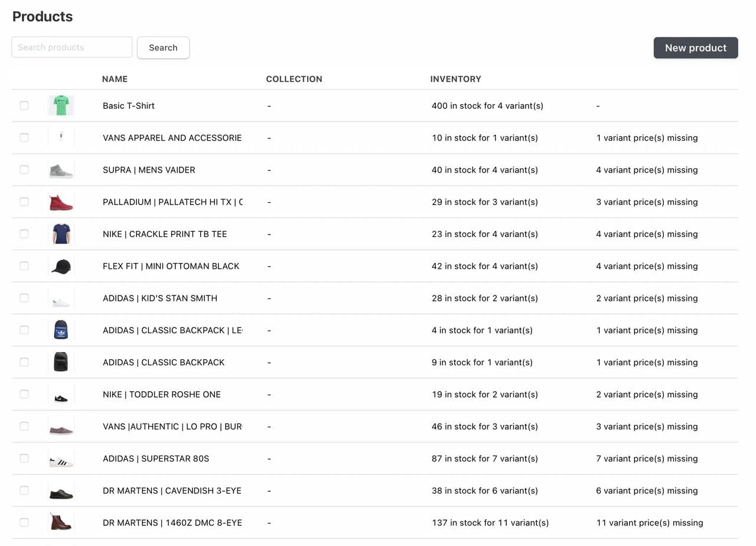
Task: Click the black FLEX FIT cap thumbnail
Action: point(61,266)
